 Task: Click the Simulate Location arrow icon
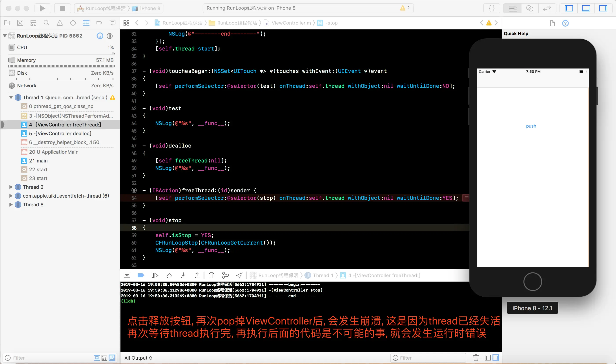239,275
